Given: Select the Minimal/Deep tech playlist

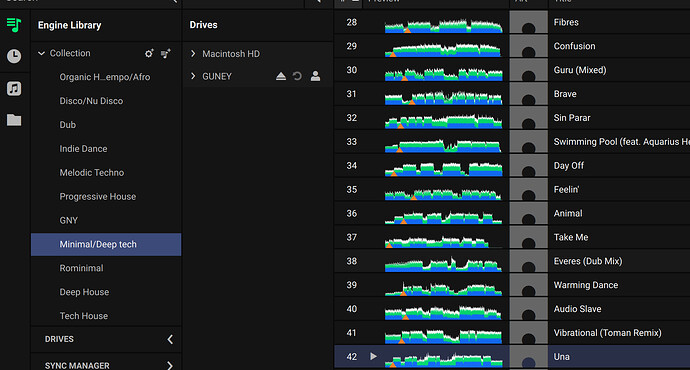Looking at the screenshot, I should pyautogui.click(x=106, y=244).
